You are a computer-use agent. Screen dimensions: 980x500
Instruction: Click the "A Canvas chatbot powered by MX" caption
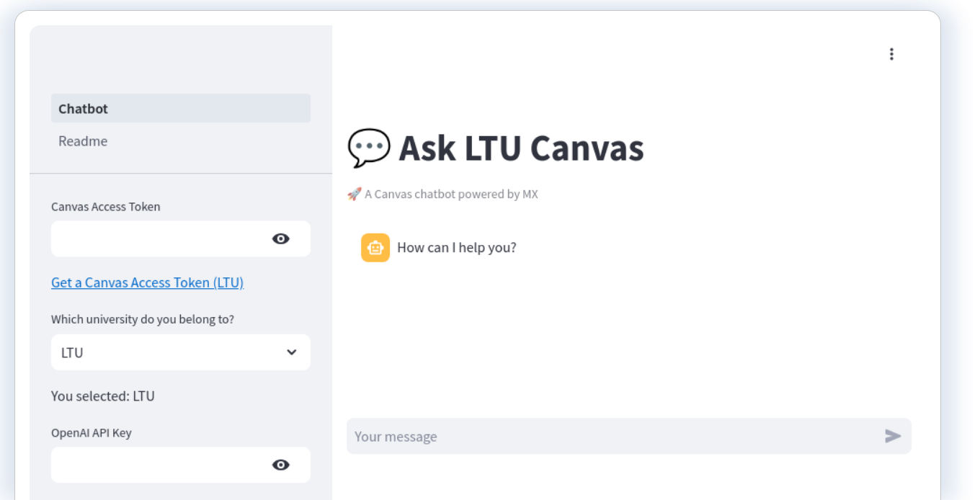pos(451,194)
